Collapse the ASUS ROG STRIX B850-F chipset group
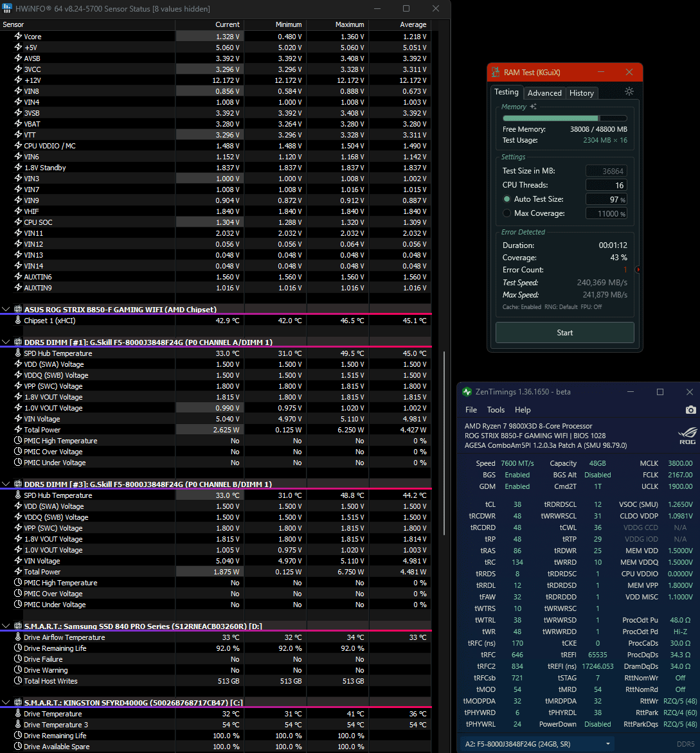Viewport: 700px width, 753px height. point(6,309)
